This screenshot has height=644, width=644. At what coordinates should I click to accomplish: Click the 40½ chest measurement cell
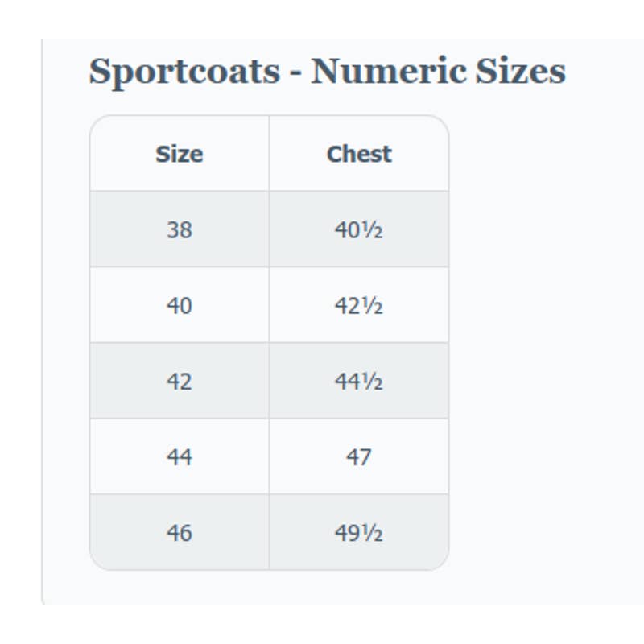click(x=359, y=229)
